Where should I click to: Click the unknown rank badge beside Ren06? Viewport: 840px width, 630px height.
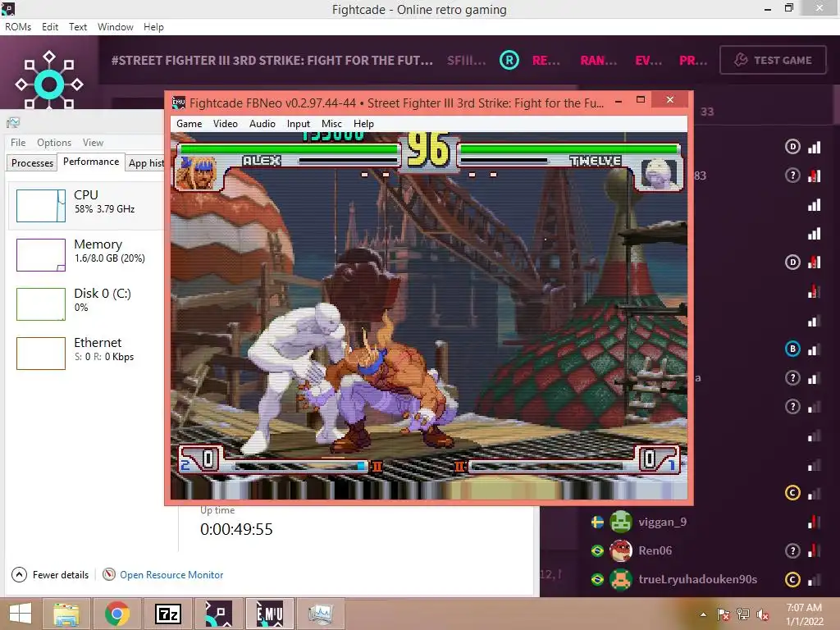(x=792, y=550)
